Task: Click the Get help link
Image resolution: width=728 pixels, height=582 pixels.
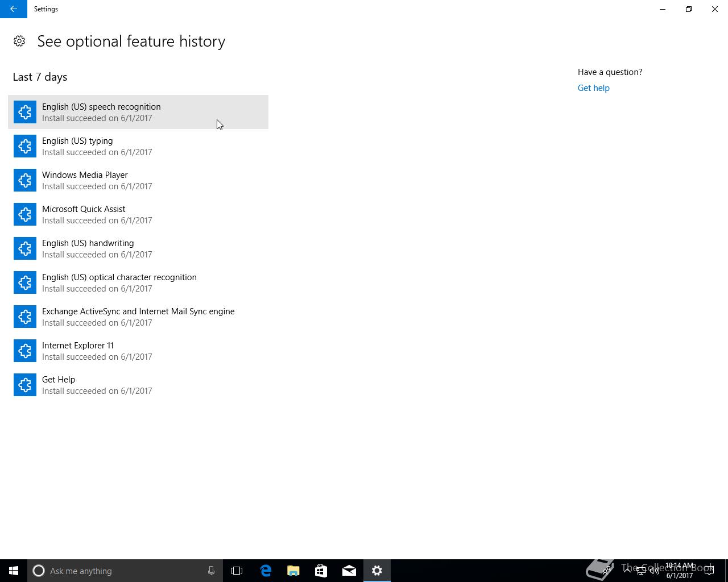Action: [x=593, y=88]
